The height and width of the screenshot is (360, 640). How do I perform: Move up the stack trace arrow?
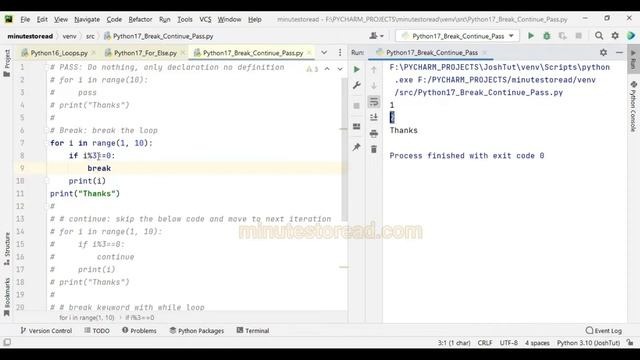pyautogui.click(x=373, y=70)
